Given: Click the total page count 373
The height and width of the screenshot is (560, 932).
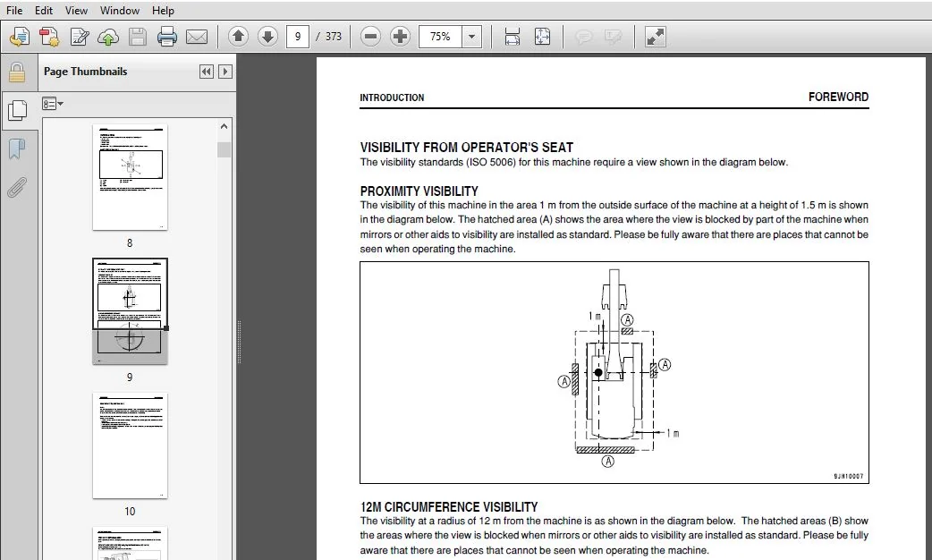Looking at the screenshot, I should click(x=334, y=37).
